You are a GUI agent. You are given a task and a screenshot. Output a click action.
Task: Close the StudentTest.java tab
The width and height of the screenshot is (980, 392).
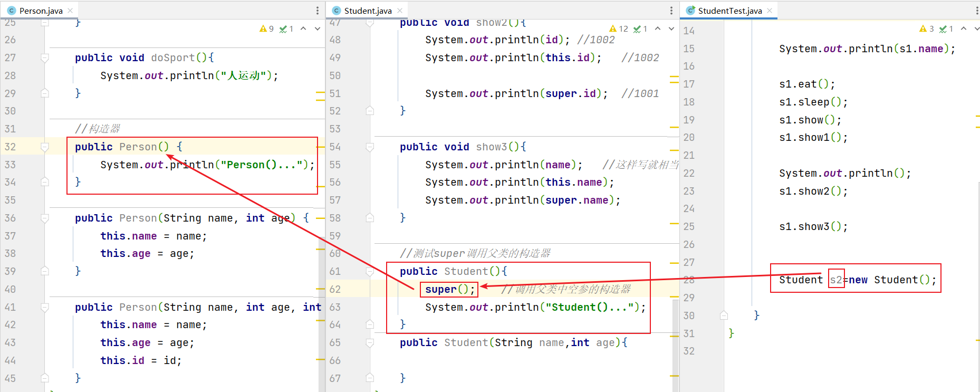[x=770, y=11]
